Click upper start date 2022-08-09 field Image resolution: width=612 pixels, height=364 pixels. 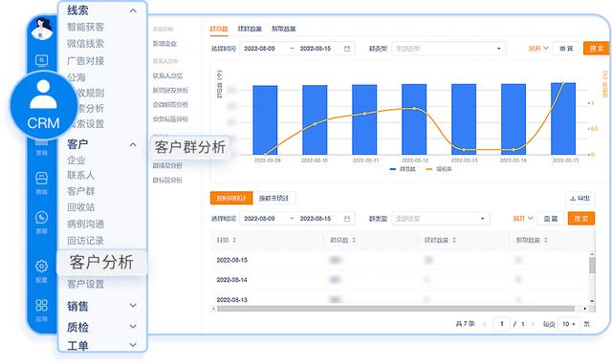[259, 49]
